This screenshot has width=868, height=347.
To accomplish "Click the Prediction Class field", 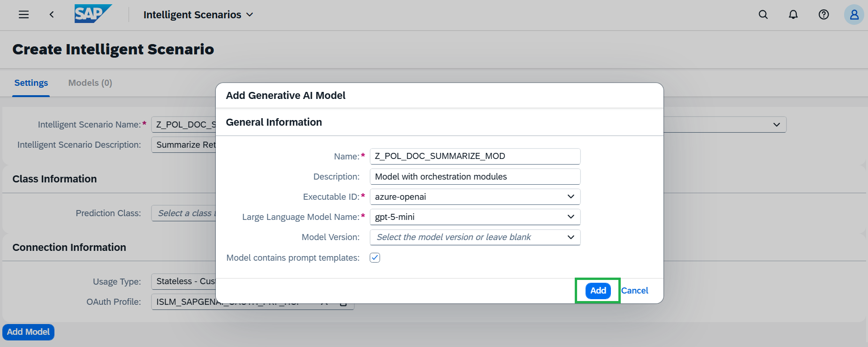I will [183, 213].
